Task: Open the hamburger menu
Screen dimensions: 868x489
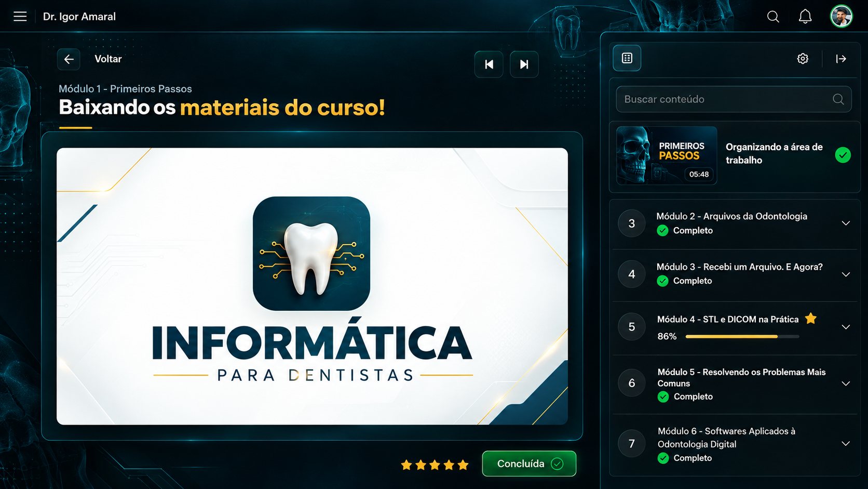Action: 20,17
